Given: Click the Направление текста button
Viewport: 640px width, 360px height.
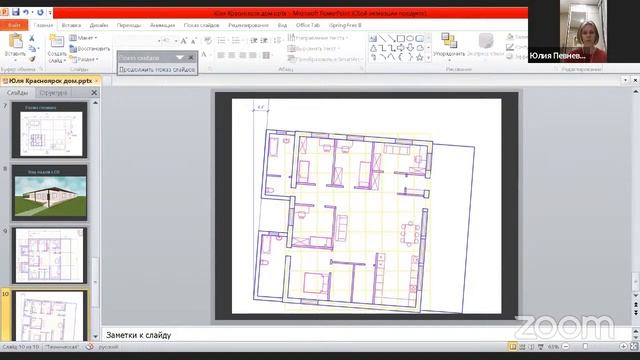Looking at the screenshot, I should click(318, 38).
